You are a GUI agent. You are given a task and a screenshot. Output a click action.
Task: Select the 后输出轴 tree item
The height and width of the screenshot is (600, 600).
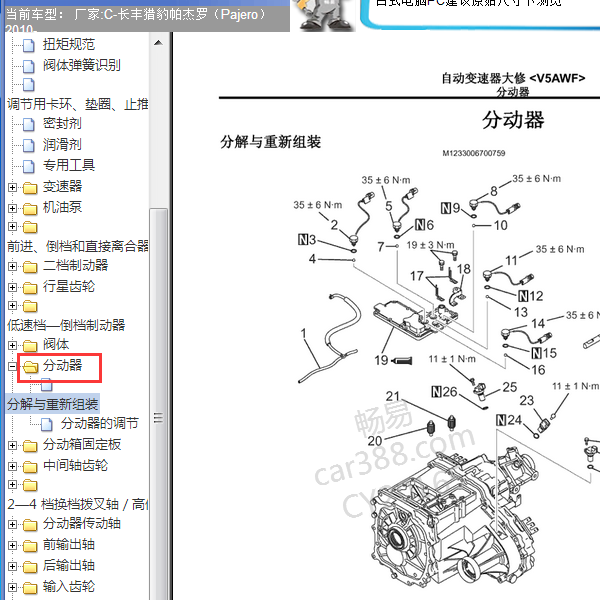pos(68,565)
